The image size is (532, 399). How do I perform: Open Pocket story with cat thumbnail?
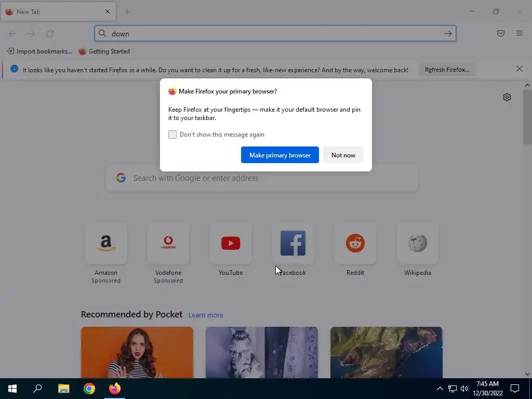pos(262,353)
